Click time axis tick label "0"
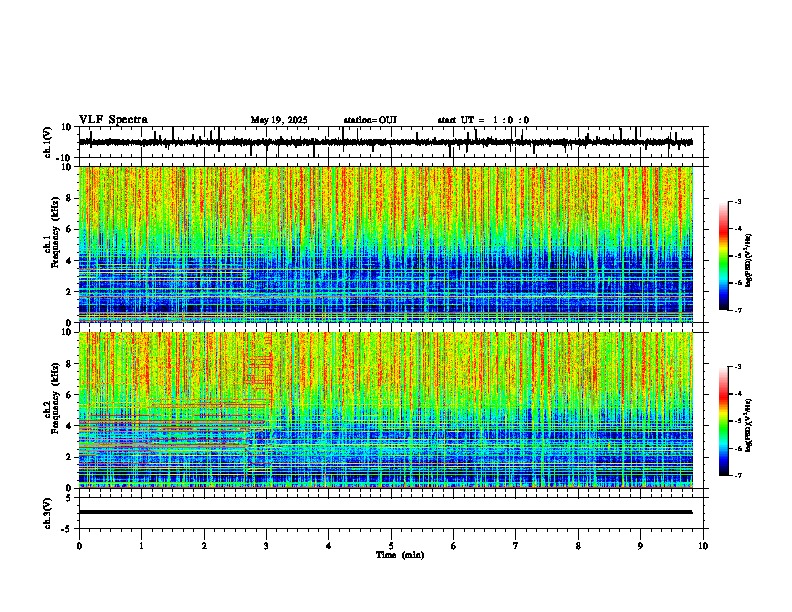This screenshot has width=792, height=612. pos(79,546)
